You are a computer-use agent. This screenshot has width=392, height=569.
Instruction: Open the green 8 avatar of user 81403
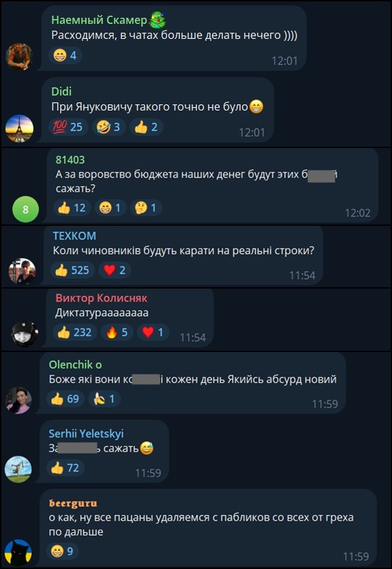pyautogui.click(x=25, y=209)
